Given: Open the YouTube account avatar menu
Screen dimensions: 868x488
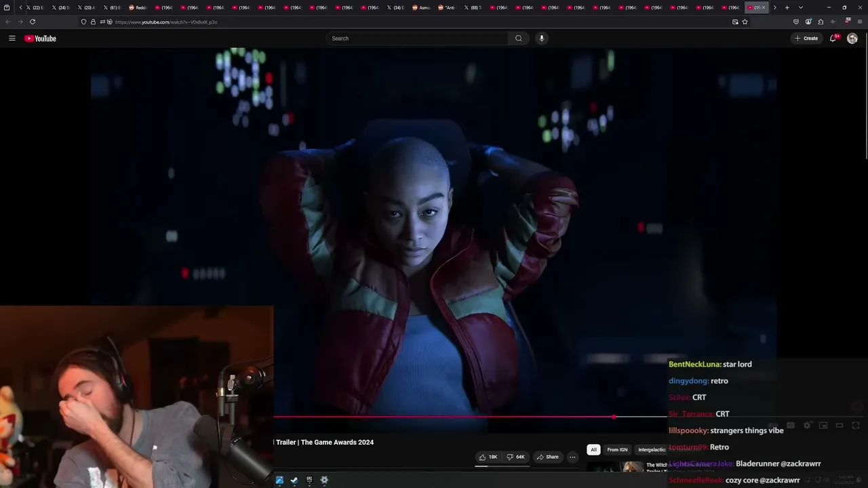Looking at the screenshot, I should point(852,39).
